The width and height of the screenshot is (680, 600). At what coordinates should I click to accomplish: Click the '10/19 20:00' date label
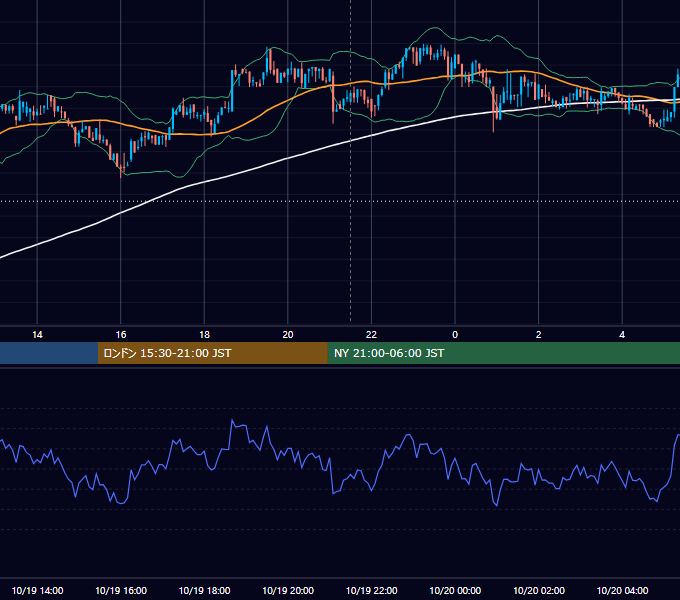point(288,590)
